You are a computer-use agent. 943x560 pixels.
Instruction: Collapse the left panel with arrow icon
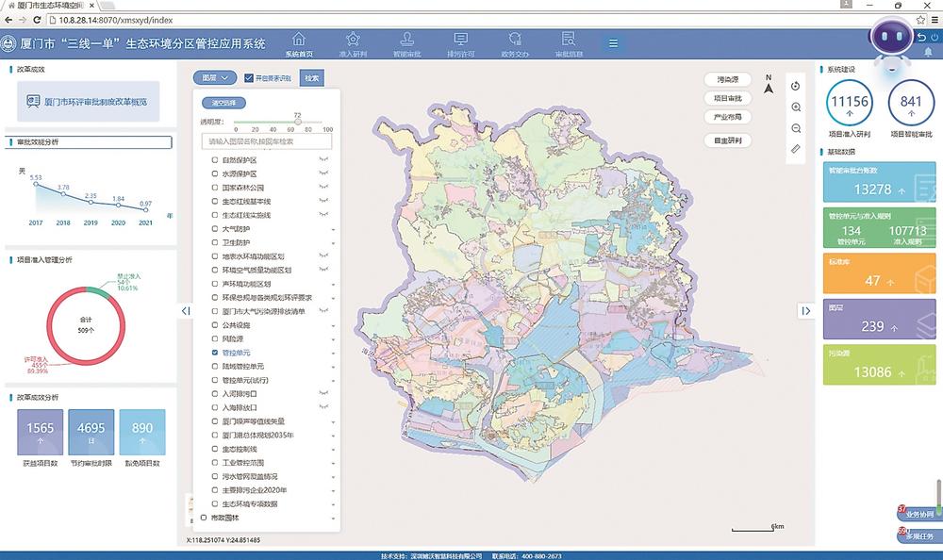[x=186, y=310]
